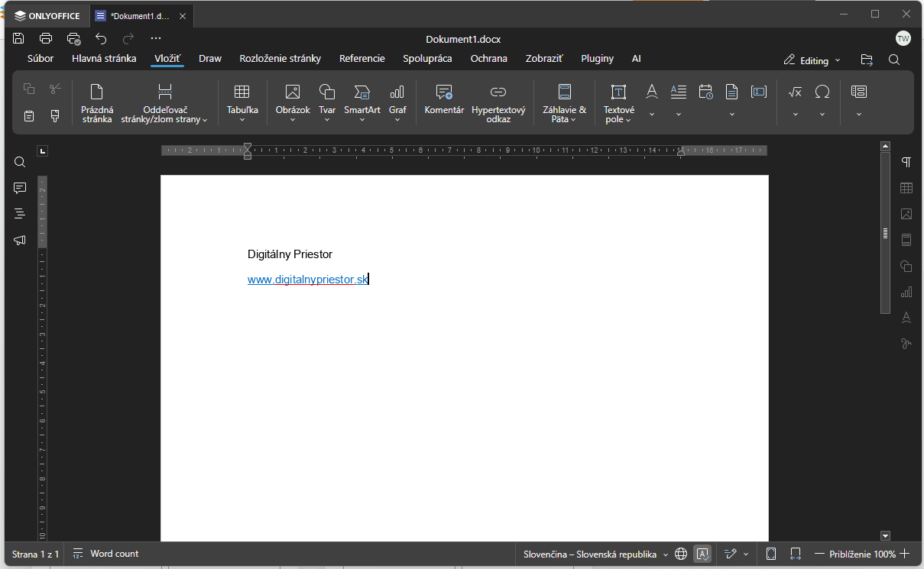Open Slovenčina language selector dropdown
924x569 pixels.
point(595,554)
